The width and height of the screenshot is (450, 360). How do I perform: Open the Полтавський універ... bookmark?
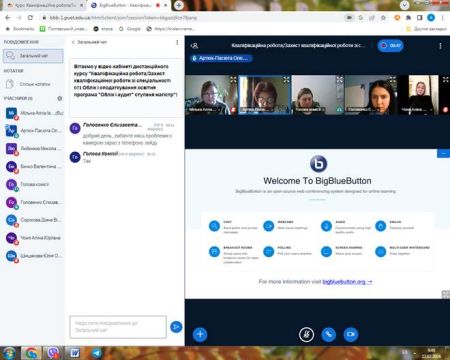(x=63, y=29)
